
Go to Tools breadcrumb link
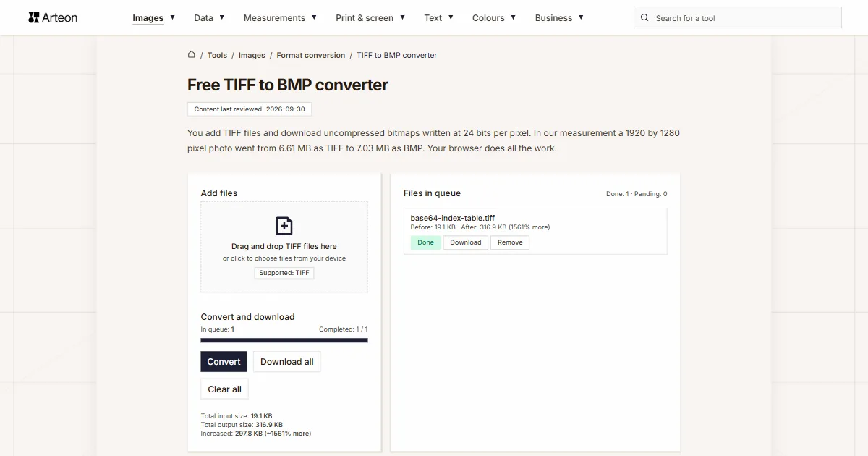coord(217,55)
